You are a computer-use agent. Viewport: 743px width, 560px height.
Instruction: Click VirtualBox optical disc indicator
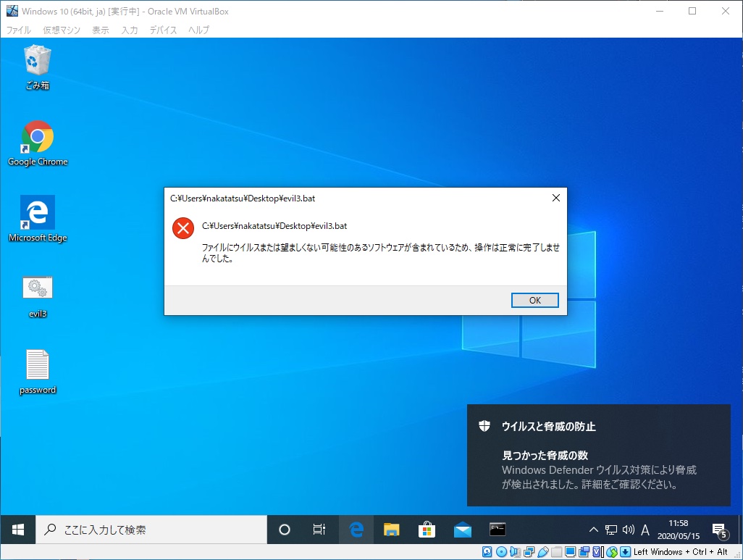click(501, 552)
